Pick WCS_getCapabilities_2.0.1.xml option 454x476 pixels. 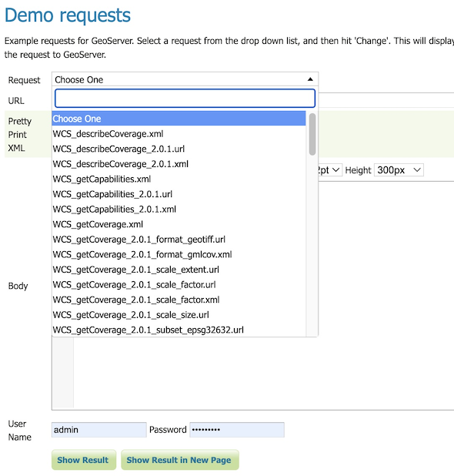[179, 210]
